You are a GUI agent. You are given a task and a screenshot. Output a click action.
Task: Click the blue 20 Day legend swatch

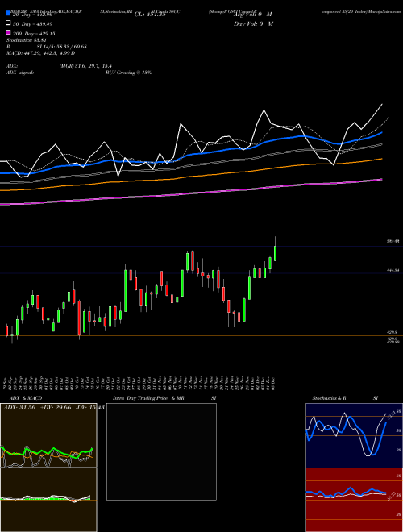8,14
